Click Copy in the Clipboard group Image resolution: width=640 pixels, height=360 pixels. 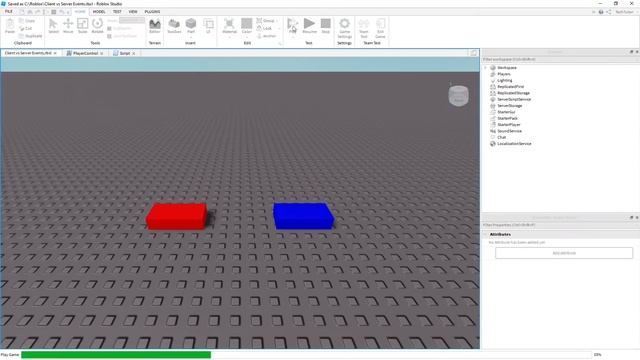(x=27, y=20)
